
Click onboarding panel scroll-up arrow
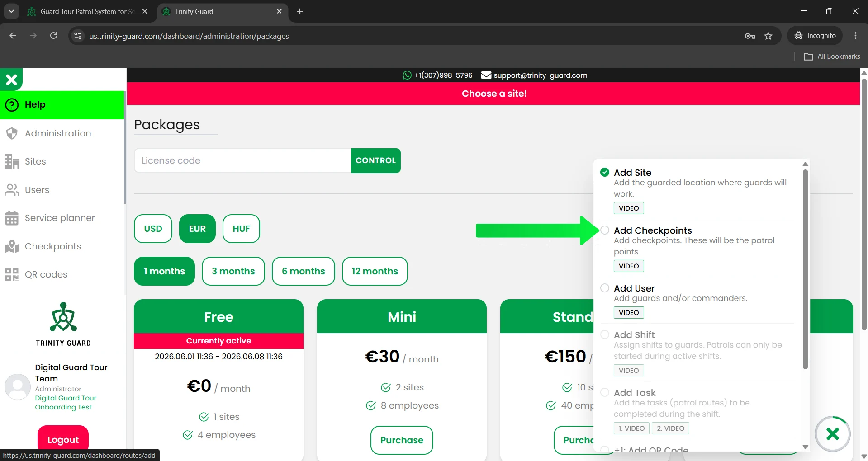pos(805,164)
